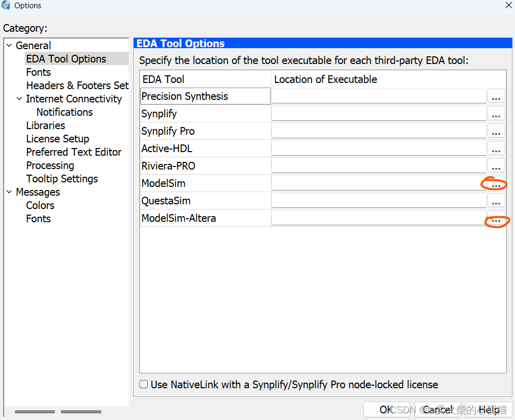Select Colors under Messages
This screenshot has width=515, height=420.
(40, 205)
